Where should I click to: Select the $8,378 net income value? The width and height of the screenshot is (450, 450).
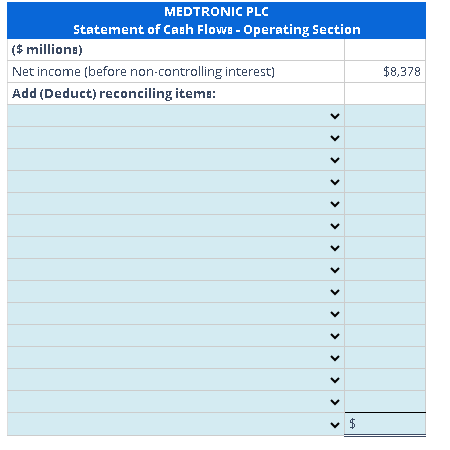pos(402,71)
